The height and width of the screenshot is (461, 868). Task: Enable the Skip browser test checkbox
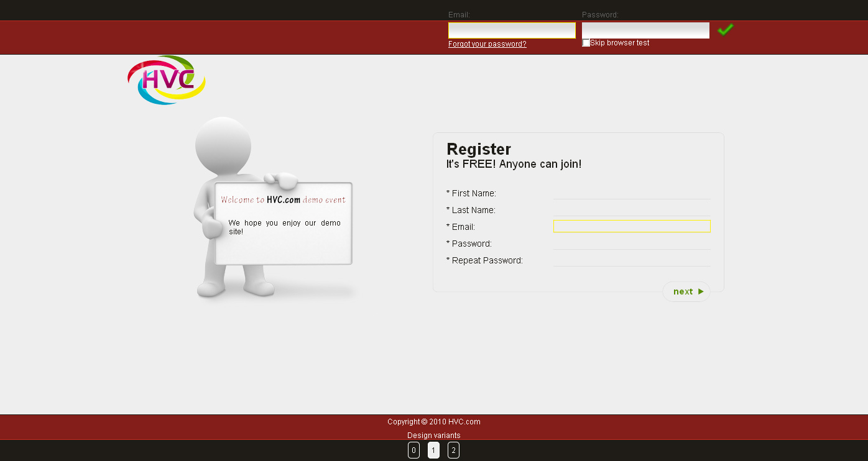(586, 43)
